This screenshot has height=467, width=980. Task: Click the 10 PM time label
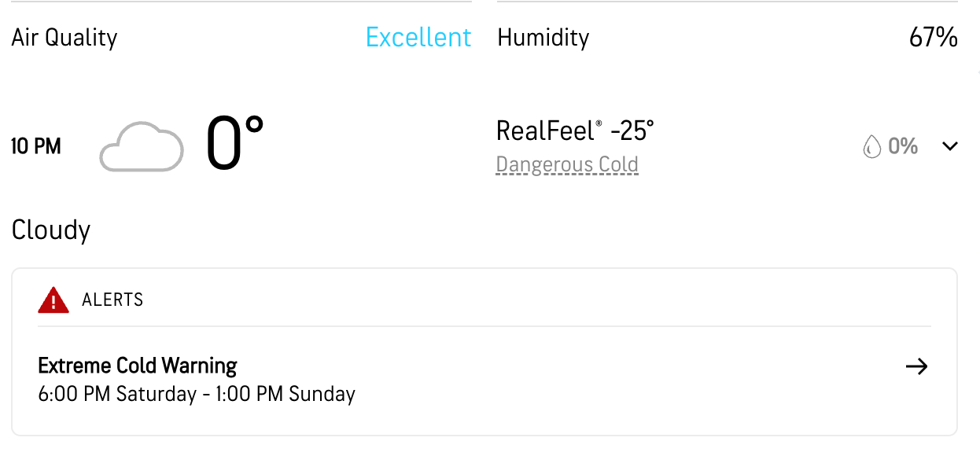pos(36,146)
